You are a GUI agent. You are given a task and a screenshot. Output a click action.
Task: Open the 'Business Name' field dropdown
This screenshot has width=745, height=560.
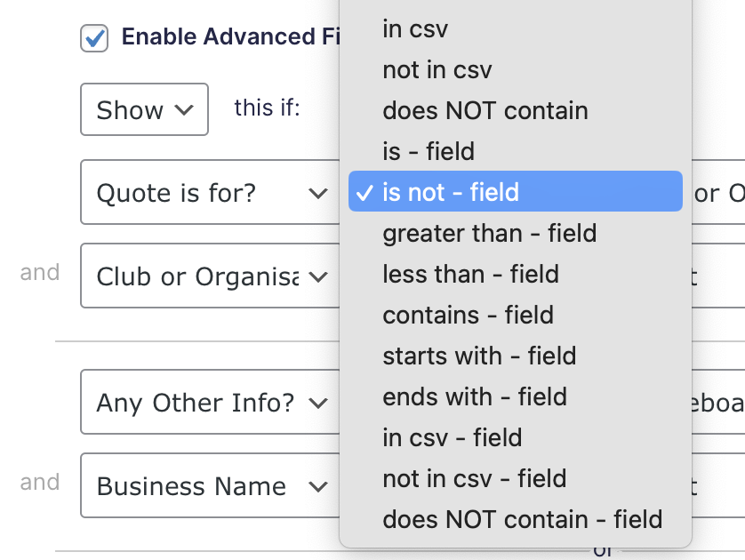click(x=210, y=486)
